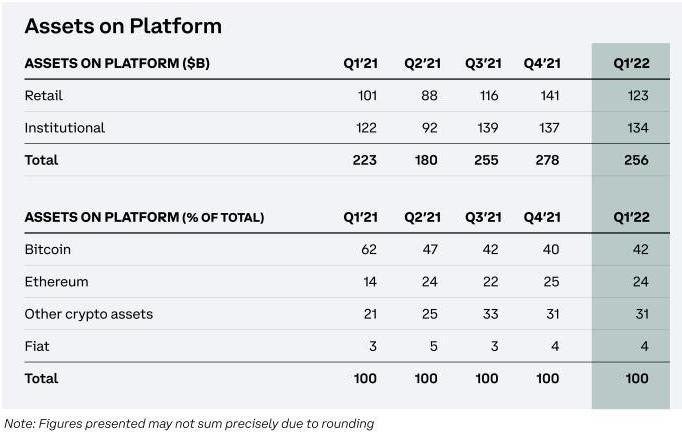Click the Q4'21 total value 278
The width and height of the screenshot is (682, 442).
(x=546, y=160)
